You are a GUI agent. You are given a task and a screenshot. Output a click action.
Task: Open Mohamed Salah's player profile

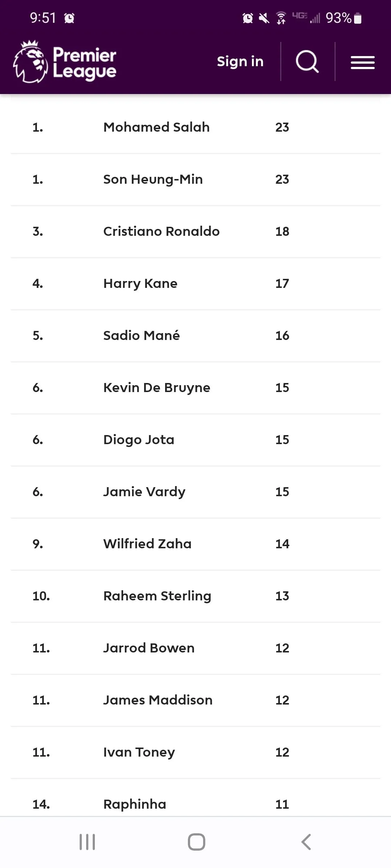(x=156, y=127)
